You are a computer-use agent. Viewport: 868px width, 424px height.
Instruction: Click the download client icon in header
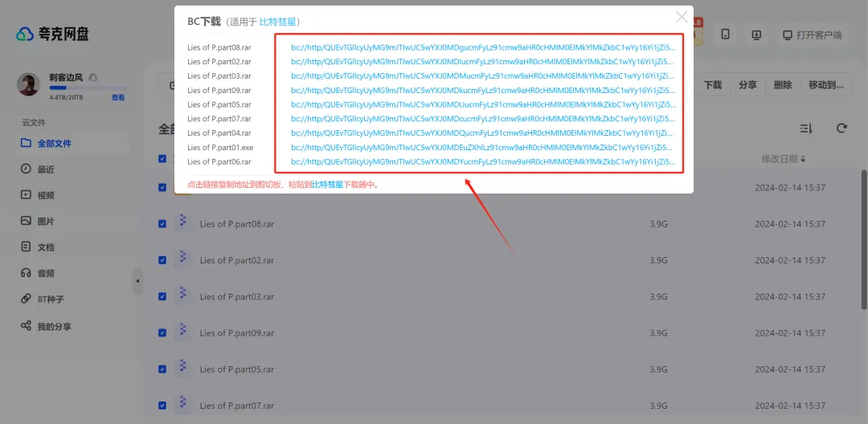coord(756,35)
